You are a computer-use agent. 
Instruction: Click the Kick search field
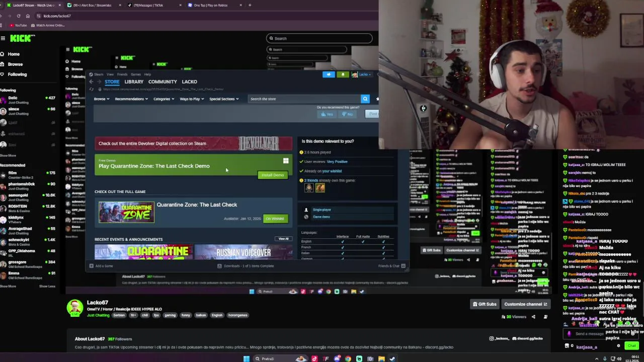pos(319,38)
